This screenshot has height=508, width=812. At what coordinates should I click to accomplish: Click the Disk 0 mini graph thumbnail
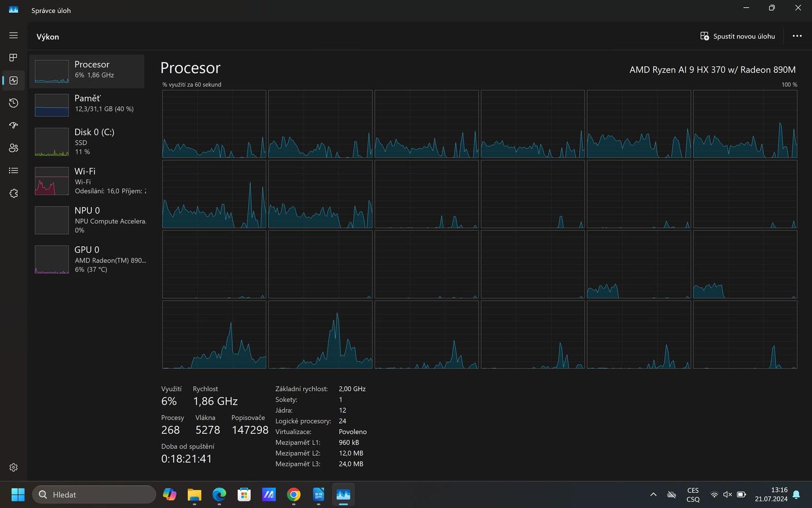tap(52, 142)
